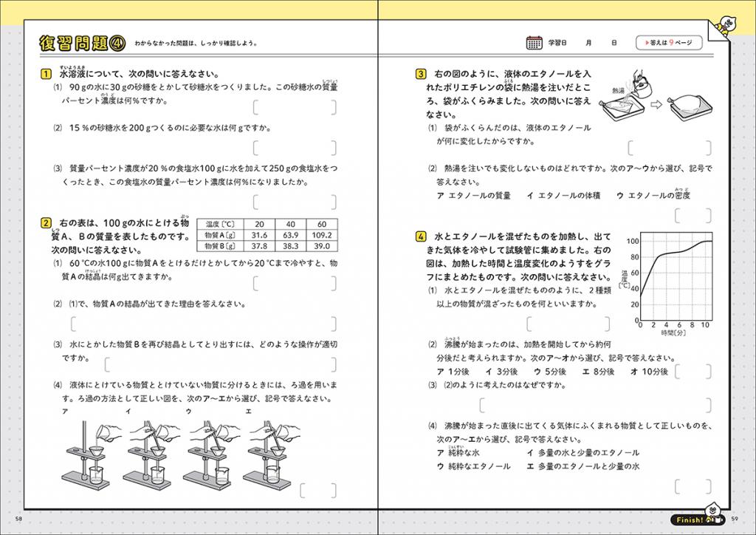Select the yellow question number 2 badge

pyautogui.click(x=45, y=223)
